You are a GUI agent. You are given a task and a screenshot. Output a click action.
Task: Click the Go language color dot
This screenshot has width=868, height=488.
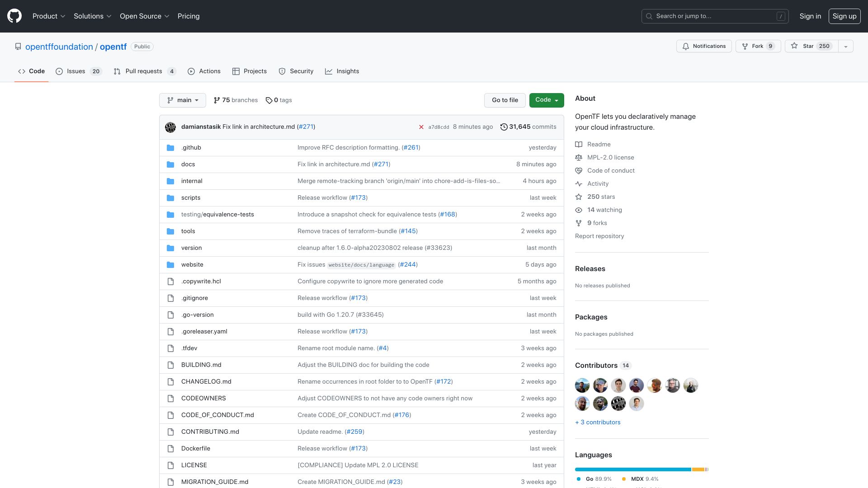(x=579, y=479)
